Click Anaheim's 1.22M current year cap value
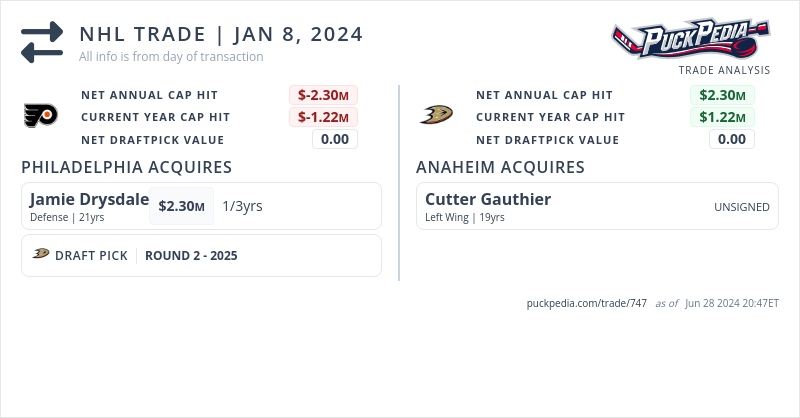This screenshot has width=800, height=418. (x=722, y=117)
